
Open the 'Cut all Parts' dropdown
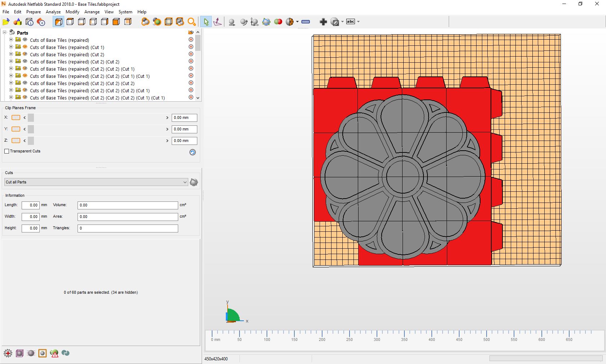[x=184, y=182]
